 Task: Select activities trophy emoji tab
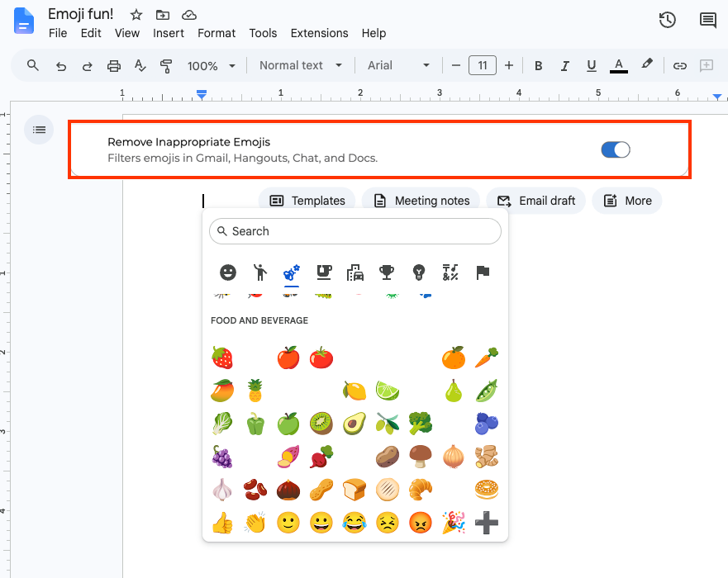pos(387,272)
